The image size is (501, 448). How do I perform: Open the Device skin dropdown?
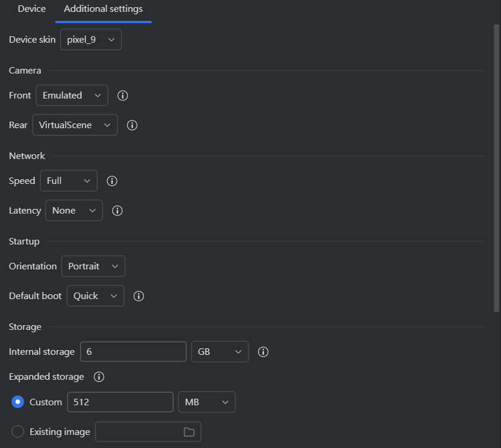[91, 40]
